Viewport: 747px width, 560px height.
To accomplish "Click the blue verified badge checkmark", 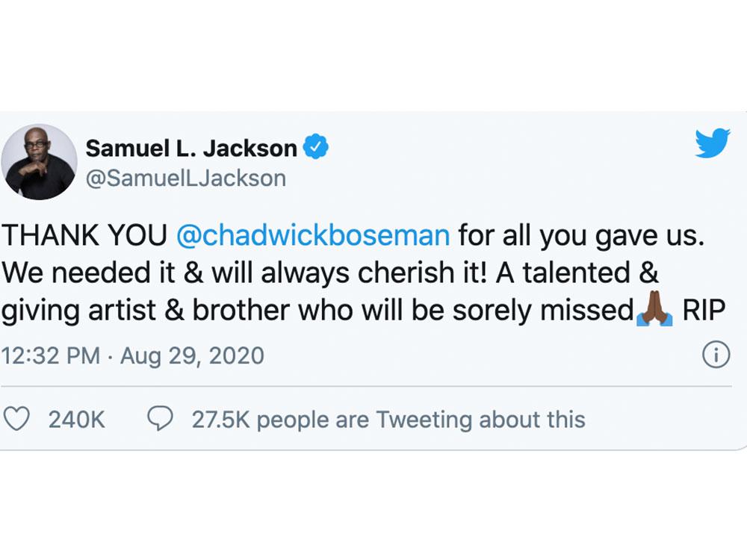I will coord(317,147).
